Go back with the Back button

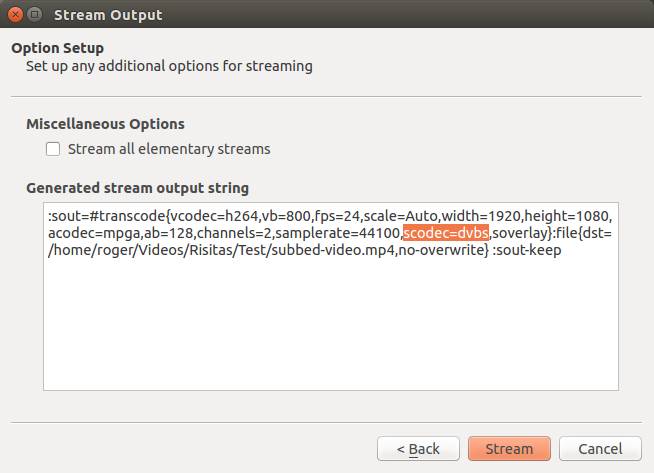coord(418,448)
